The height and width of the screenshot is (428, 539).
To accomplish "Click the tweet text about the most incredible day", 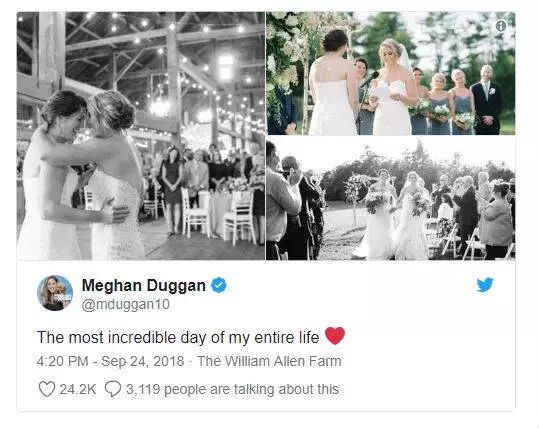I will [178, 337].
